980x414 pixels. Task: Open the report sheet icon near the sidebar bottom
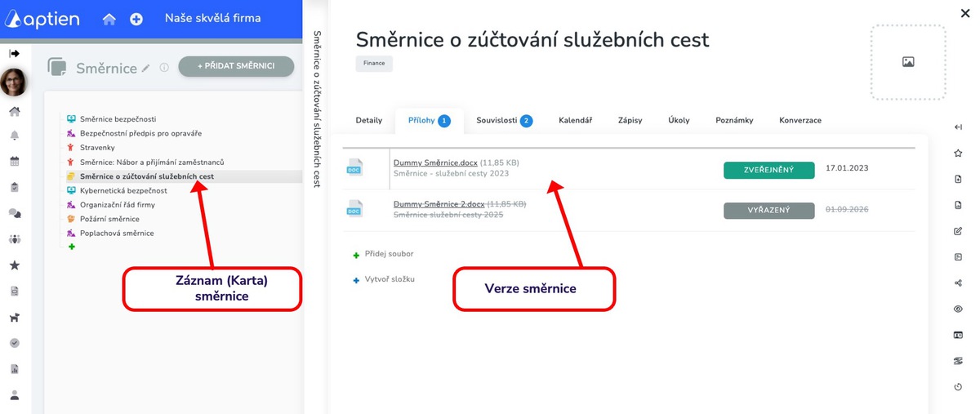click(14, 369)
